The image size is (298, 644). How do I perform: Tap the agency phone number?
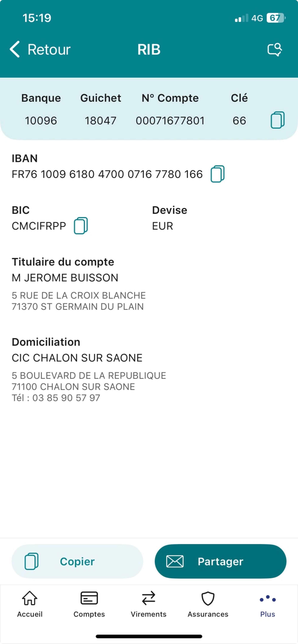(x=66, y=398)
